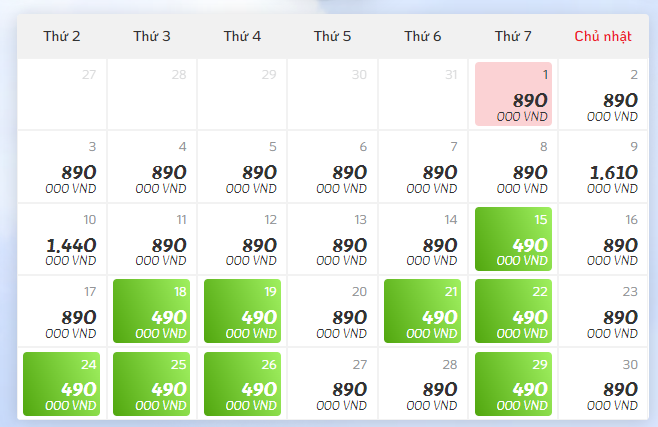Pick day 25 discounted fare
The width and height of the screenshot is (658, 427).
(x=152, y=383)
